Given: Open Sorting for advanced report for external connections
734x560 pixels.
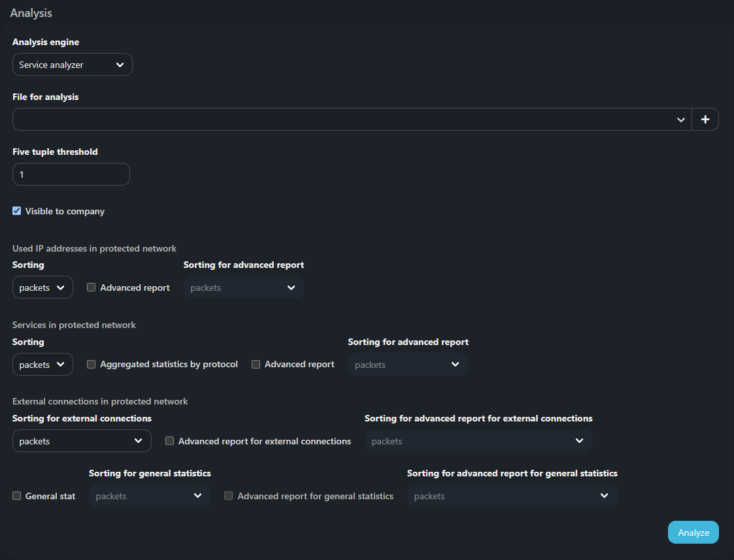Looking at the screenshot, I should pos(478,441).
